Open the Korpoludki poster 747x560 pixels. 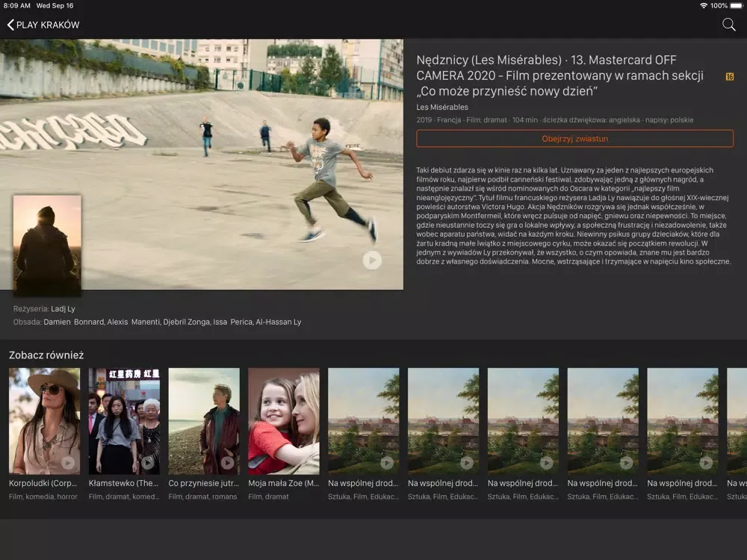pyautogui.click(x=44, y=421)
